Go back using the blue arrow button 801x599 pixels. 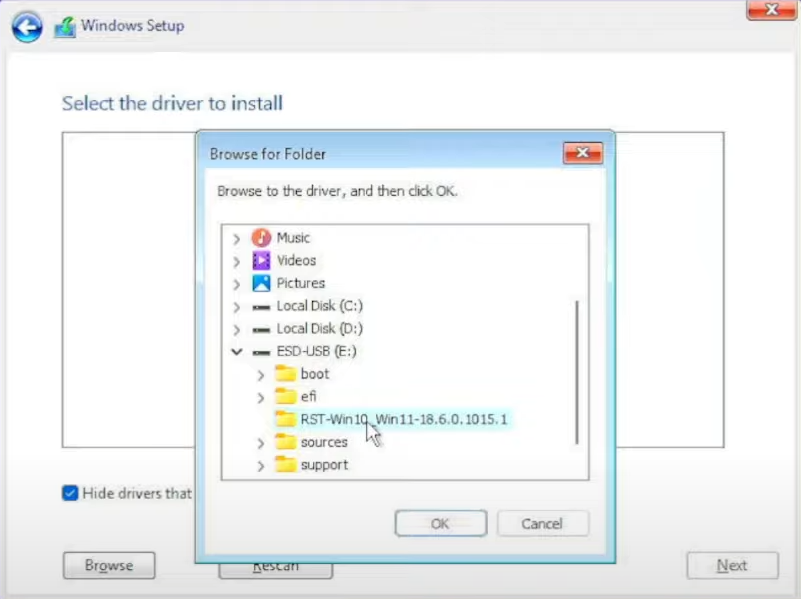coord(27,27)
